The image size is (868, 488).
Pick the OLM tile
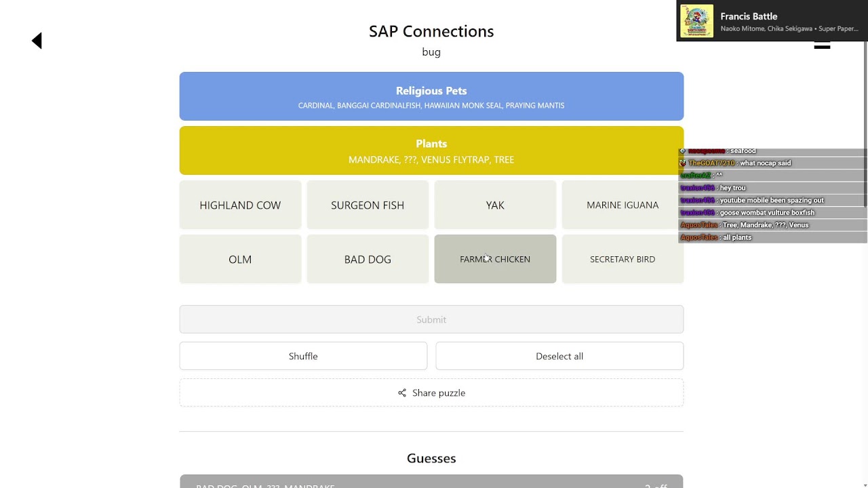pos(240,259)
